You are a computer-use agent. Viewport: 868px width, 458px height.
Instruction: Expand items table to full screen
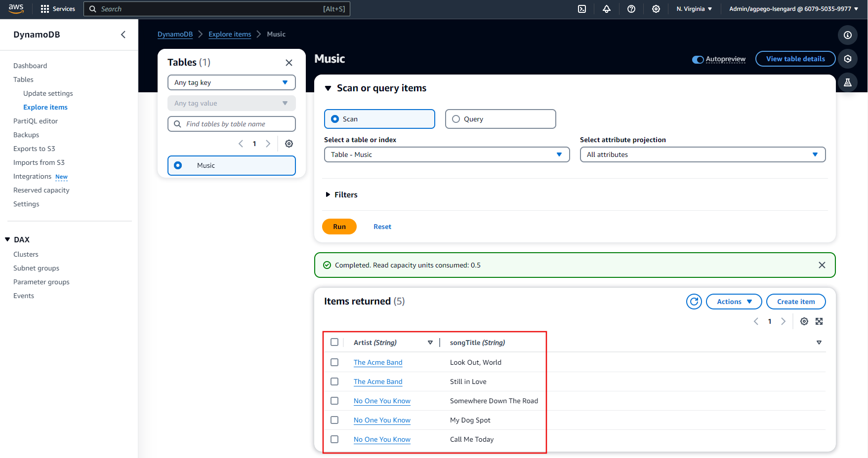click(x=819, y=321)
